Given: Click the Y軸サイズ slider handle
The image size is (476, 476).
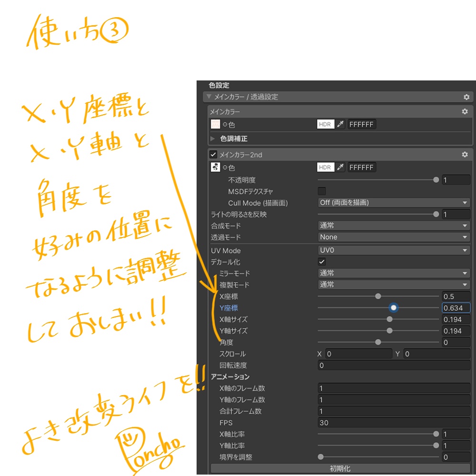Looking at the screenshot, I should [x=389, y=331].
